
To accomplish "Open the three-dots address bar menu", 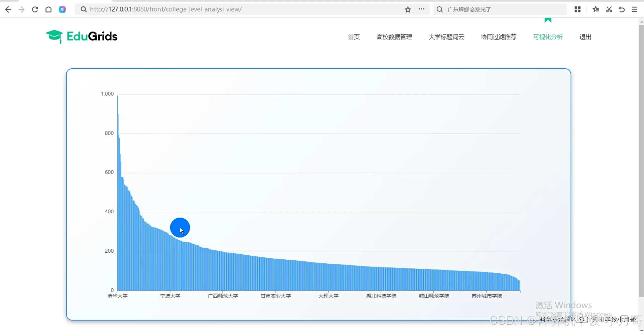I will [x=421, y=9].
